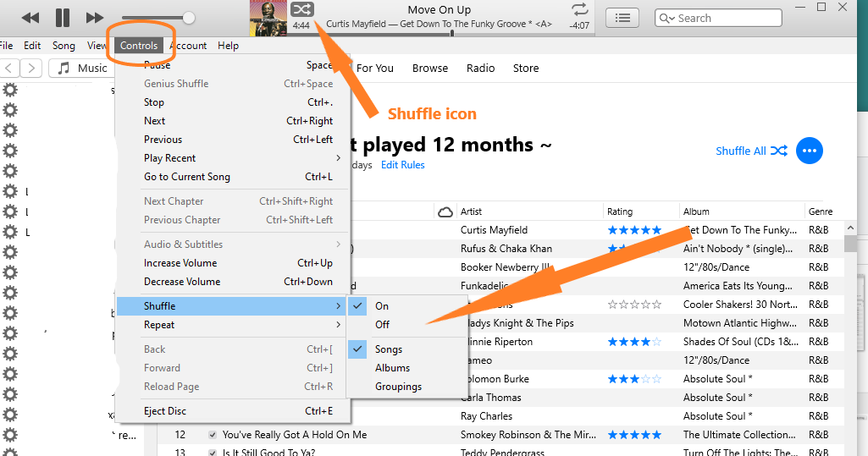868x456 pixels.
Task: Uncheck Is It Still Good To Ya?
Action: coord(213,453)
